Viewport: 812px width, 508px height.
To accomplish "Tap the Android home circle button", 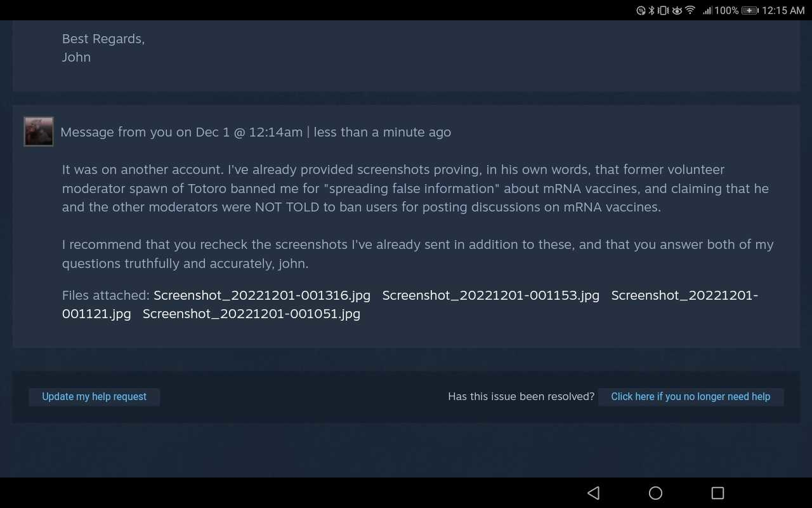I will (655, 493).
